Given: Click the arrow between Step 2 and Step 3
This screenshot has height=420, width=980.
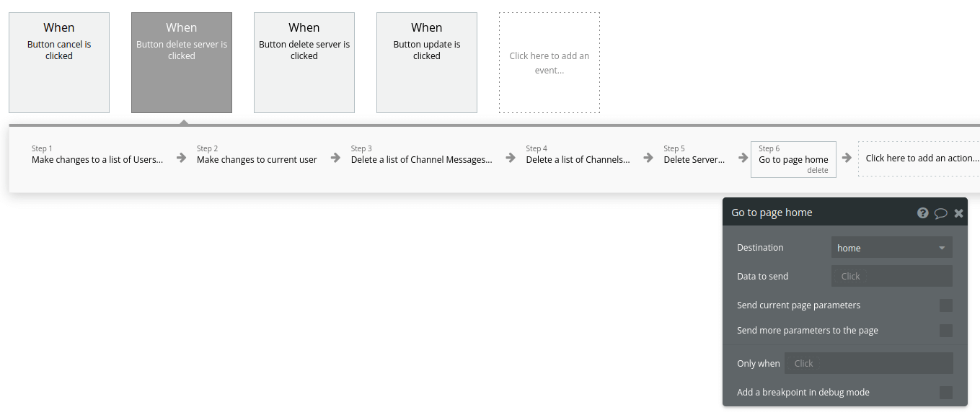Looking at the screenshot, I should 335,158.
